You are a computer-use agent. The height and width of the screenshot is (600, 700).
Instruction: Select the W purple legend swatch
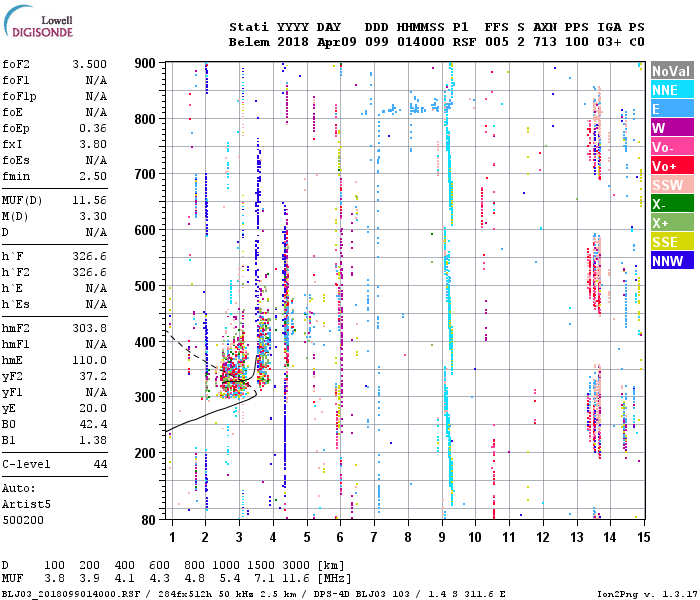click(672, 128)
